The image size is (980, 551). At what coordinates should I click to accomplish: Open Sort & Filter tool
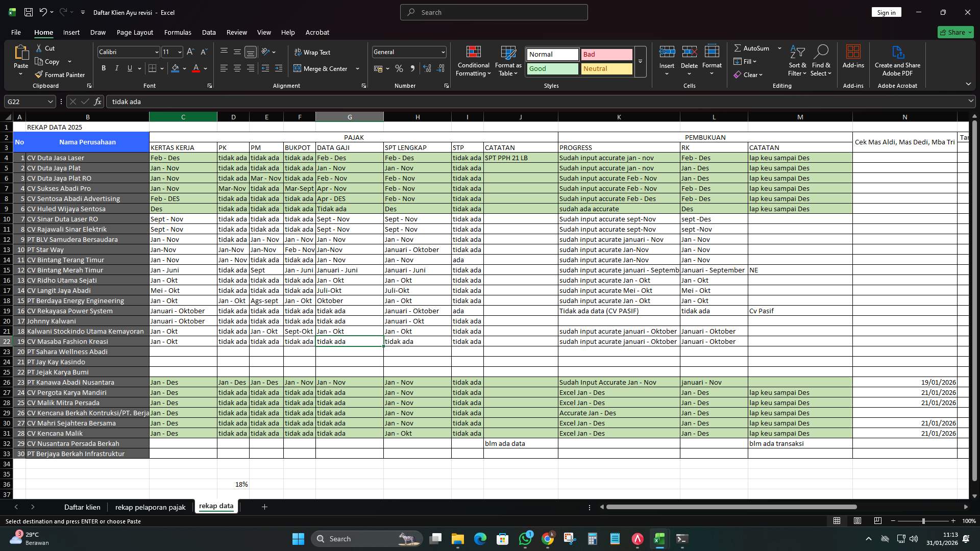pos(797,60)
